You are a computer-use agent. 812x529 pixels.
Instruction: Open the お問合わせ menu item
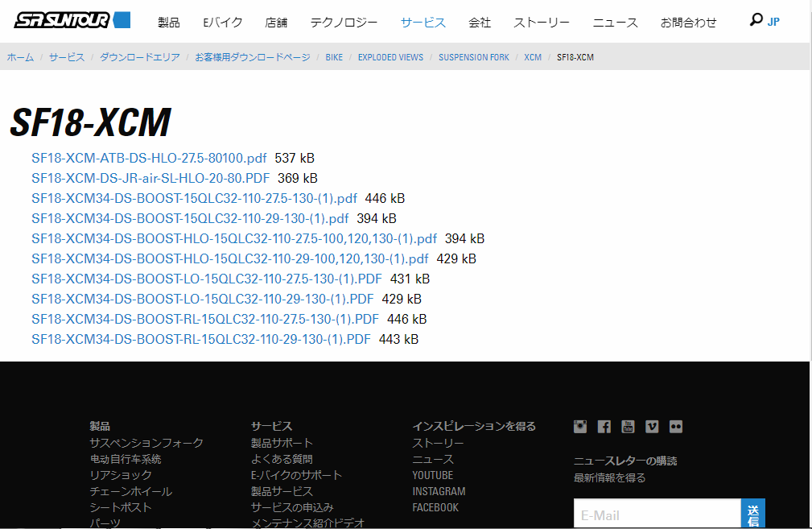689,23
